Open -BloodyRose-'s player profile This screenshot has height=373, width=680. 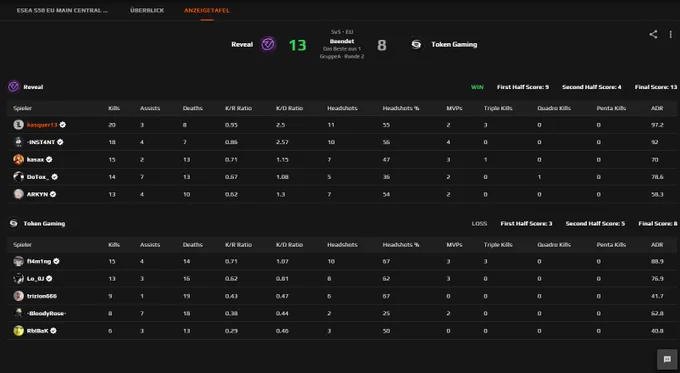[x=46, y=313]
